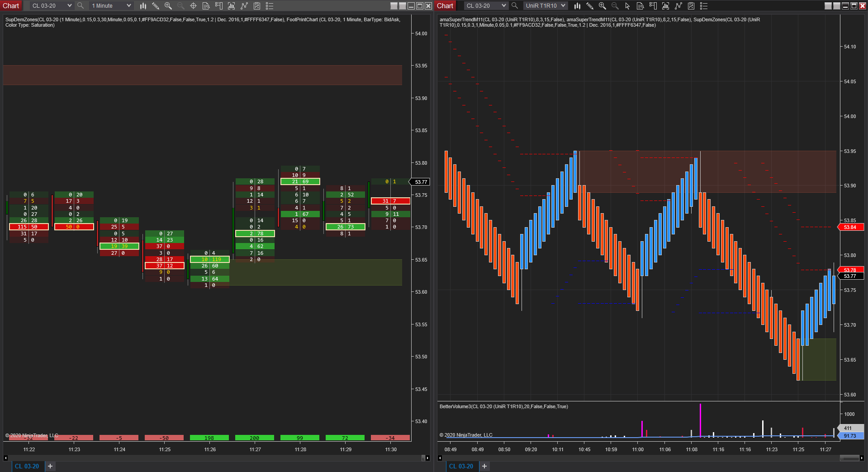Viewport: 868px width, 472px height.
Task: Open Indicators dialog from right chart toolbar
Action: coord(666,6)
